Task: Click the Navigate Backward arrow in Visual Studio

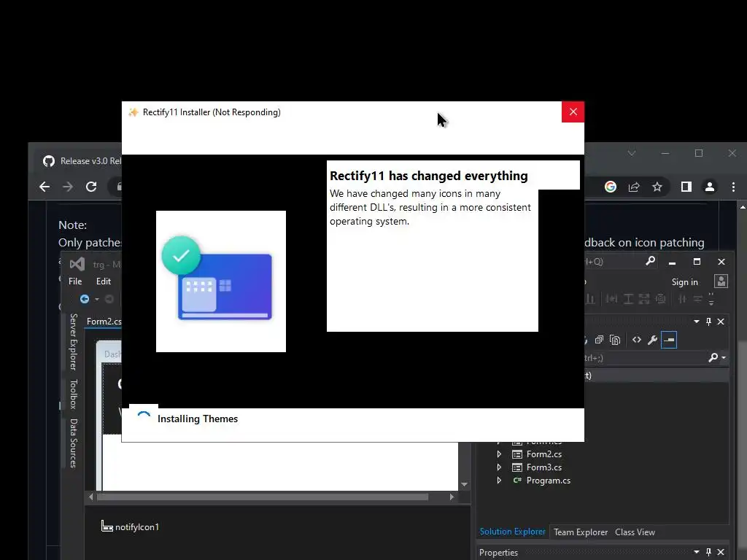Action: coord(85,299)
